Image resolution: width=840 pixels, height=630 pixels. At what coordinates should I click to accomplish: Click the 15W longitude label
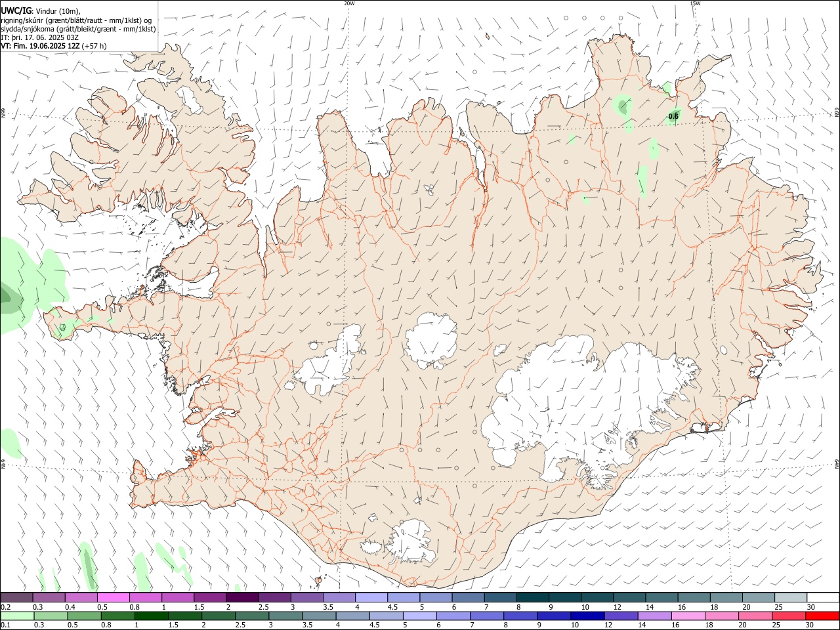click(695, 3)
